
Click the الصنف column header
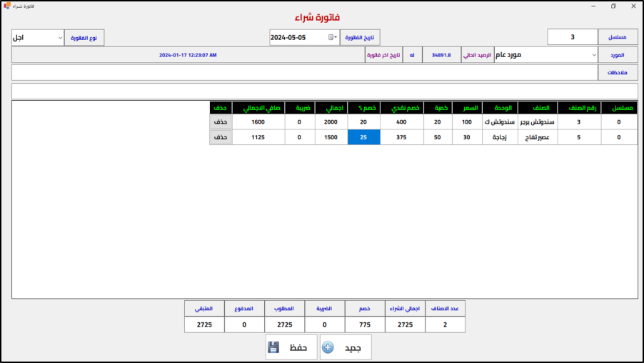[538, 108]
